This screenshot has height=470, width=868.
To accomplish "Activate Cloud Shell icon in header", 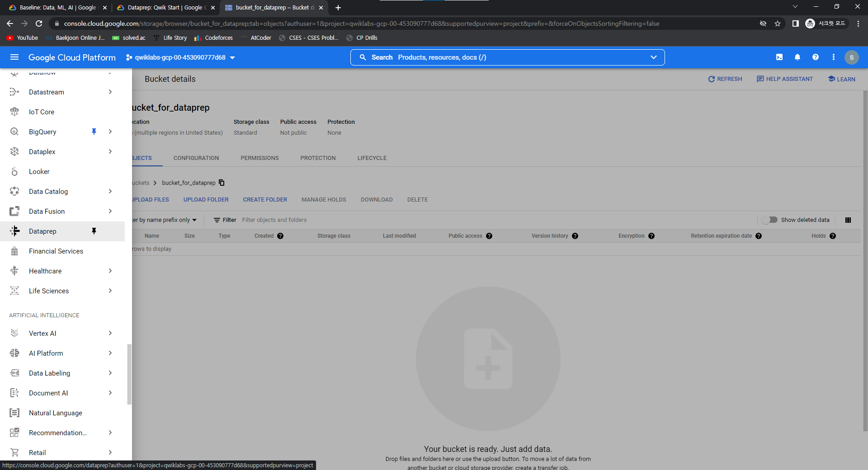I will [x=779, y=57].
